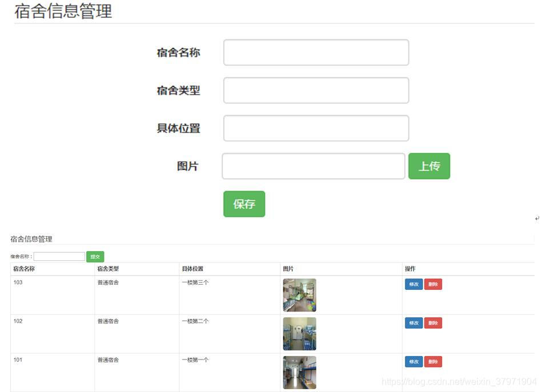Click the 保存 save button
This screenshot has width=542, height=392.
coord(244,204)
